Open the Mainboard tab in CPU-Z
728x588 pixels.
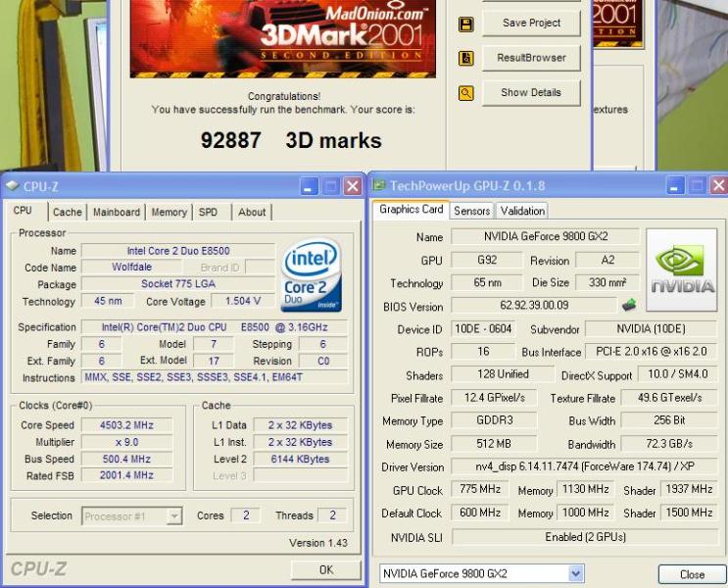pyautogui.click(x=117, y=213)
